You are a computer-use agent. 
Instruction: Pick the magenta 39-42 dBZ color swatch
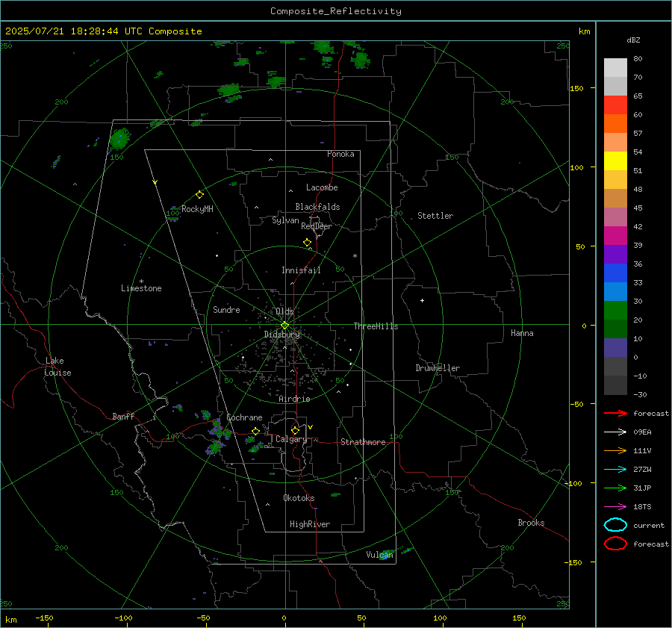(x=615, y=236)
